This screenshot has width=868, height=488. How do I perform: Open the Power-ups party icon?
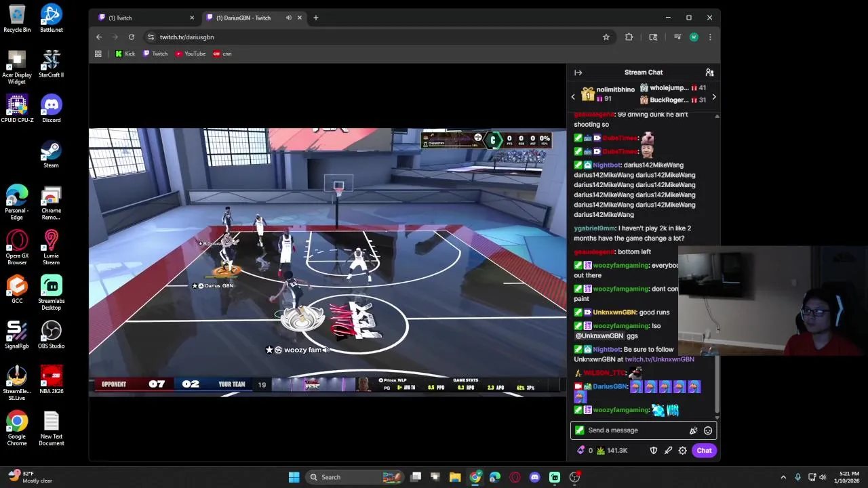pyautogui.click(x=693, y=430)
